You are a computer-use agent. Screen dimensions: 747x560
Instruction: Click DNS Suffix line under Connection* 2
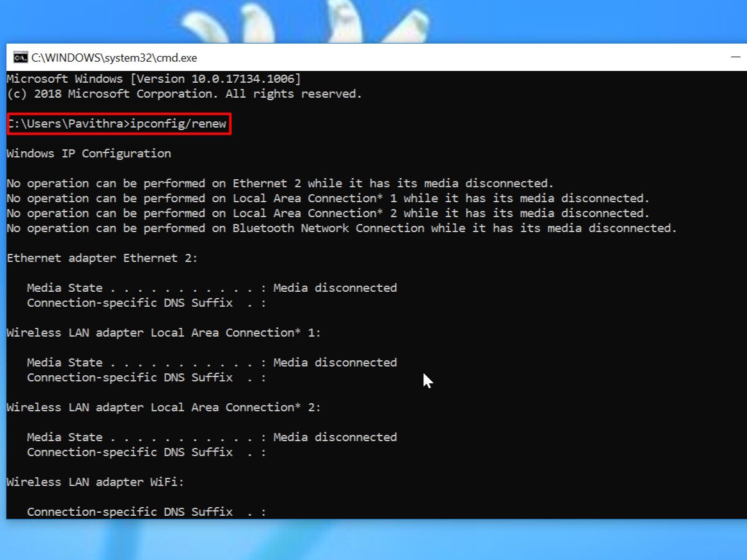[x=146, y=452]
